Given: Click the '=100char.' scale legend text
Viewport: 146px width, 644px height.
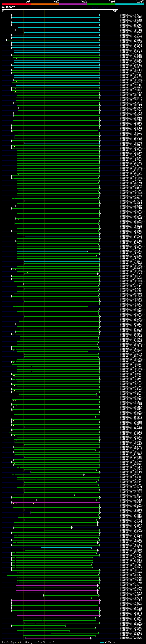Looking at the screenshot, I should [x=111, y=642].
